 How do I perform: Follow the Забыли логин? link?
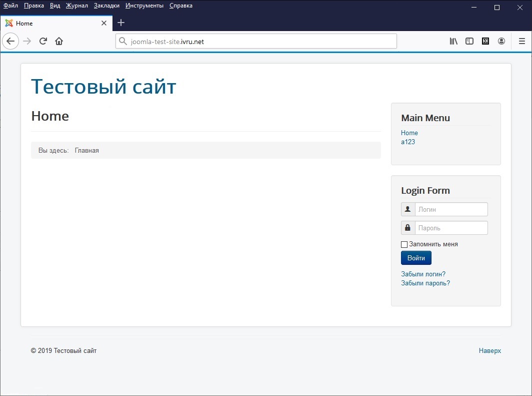click(423, 274)
